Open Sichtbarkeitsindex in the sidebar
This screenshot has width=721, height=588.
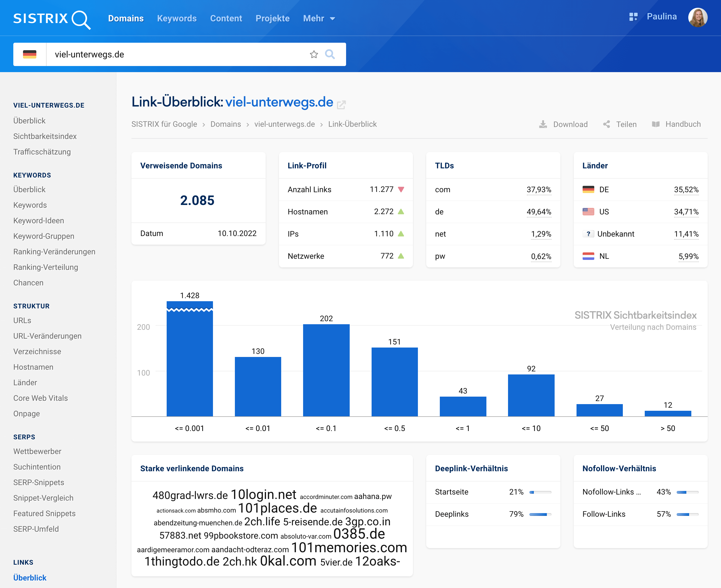(x=45, y=136)
